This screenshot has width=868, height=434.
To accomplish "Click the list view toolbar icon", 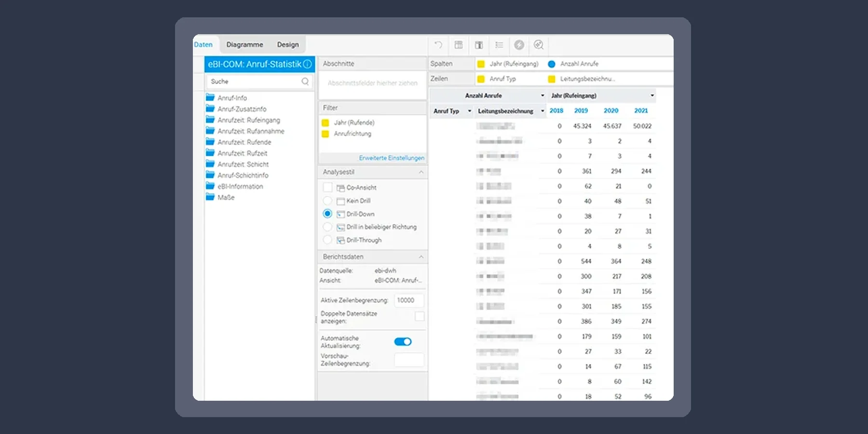I will point(499,45).
